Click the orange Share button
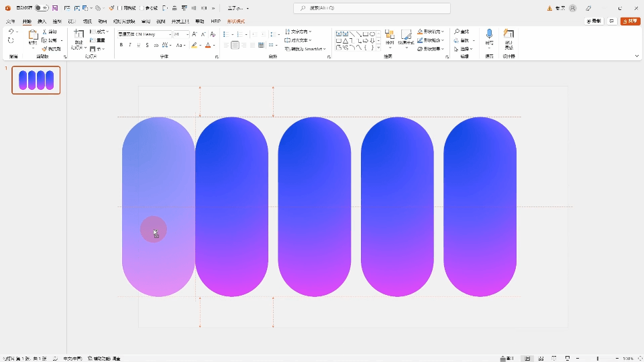This screenshot has width=644, height=362. (631, 21)
